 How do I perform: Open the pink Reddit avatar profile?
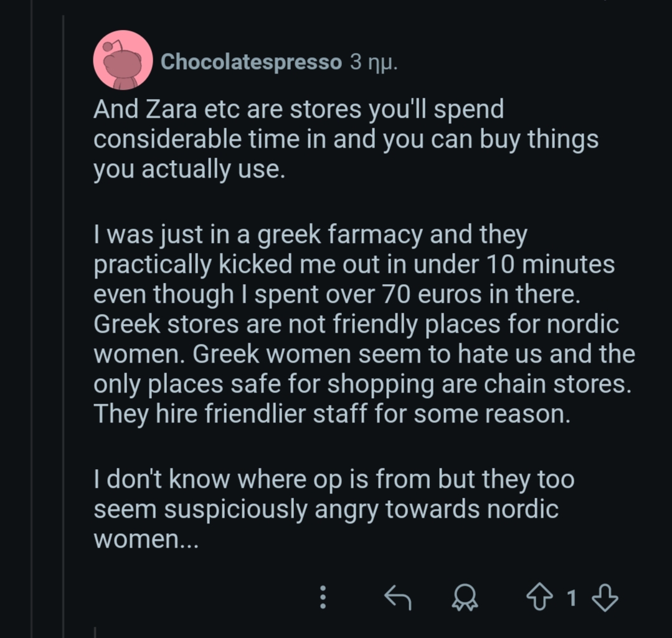[x=123, y=60]
